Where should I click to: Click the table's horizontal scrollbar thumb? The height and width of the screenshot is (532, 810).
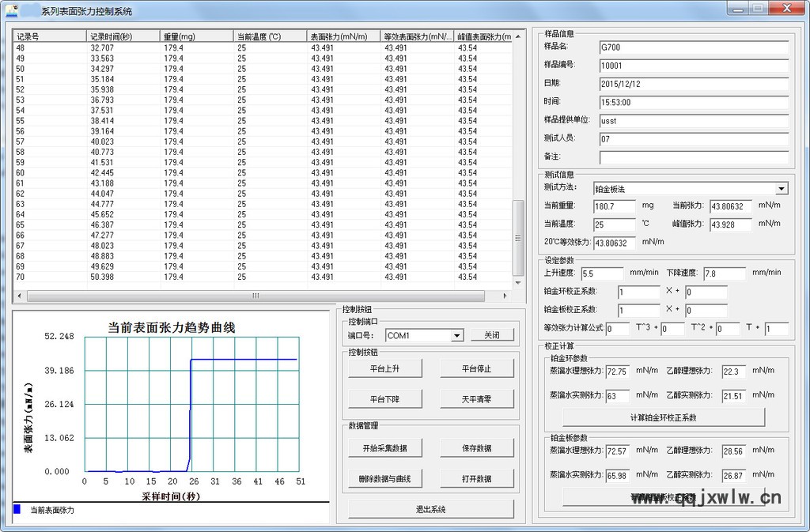pyautogui.click(x=255, y=296)
